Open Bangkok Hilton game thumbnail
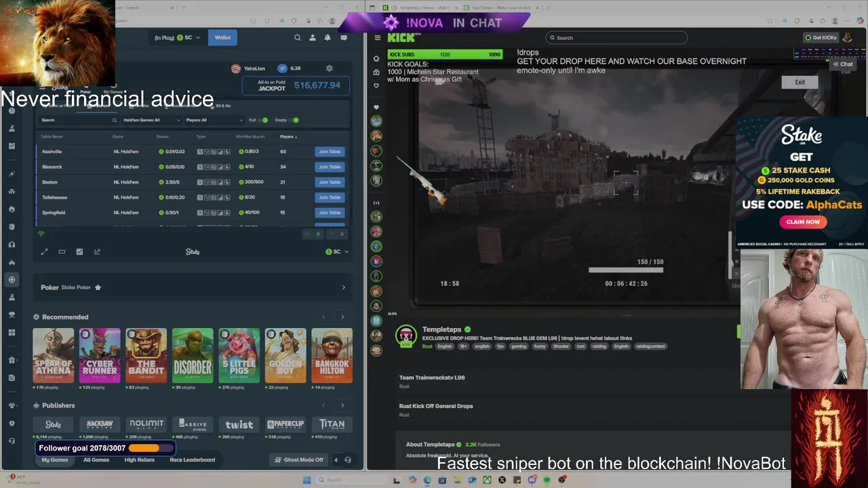The image size is (868, 488). coord(332,356)
